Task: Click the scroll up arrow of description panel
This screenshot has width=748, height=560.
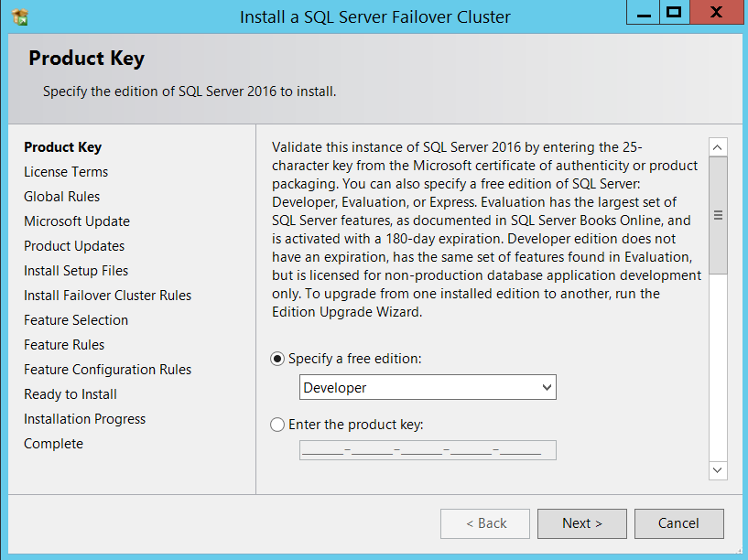Action: point(718,147)
